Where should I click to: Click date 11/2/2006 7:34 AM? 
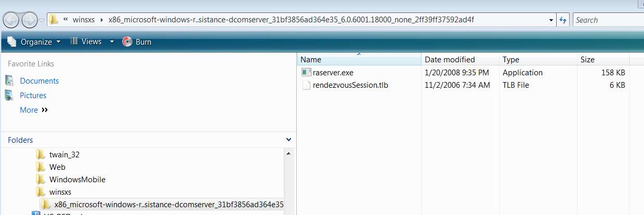(457, 85)
